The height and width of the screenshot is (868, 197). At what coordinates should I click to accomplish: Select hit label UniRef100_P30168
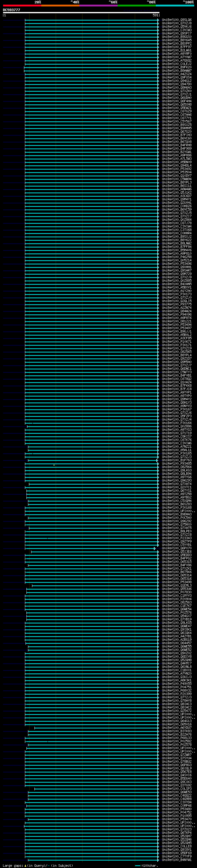[x=177, y=507]
